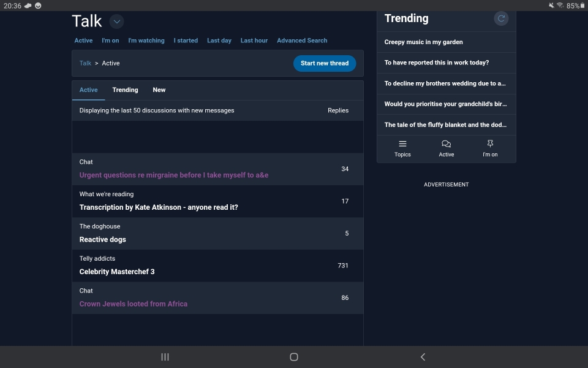Switch to the Trending tab
This screenshot has height=368, width=588.
click(x=125, y=90)
